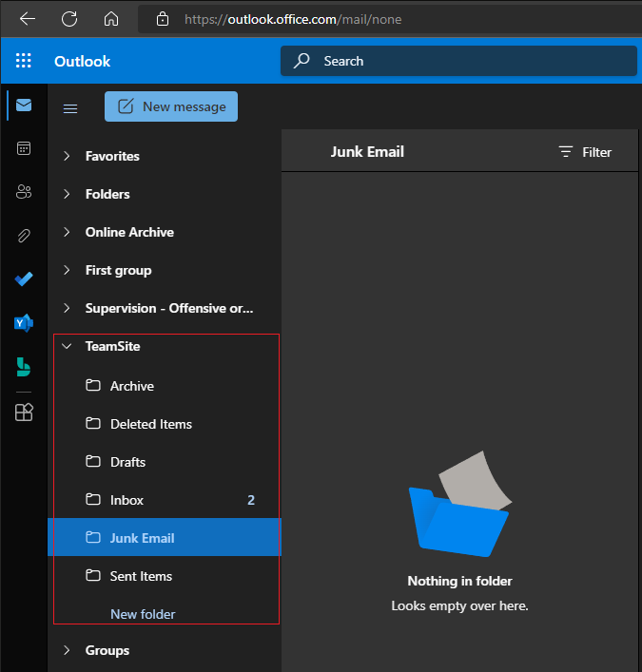Image resolution: width=642 pixels, height=672 pixels.
Task: Click the New folder link
Action: [143, 614]
